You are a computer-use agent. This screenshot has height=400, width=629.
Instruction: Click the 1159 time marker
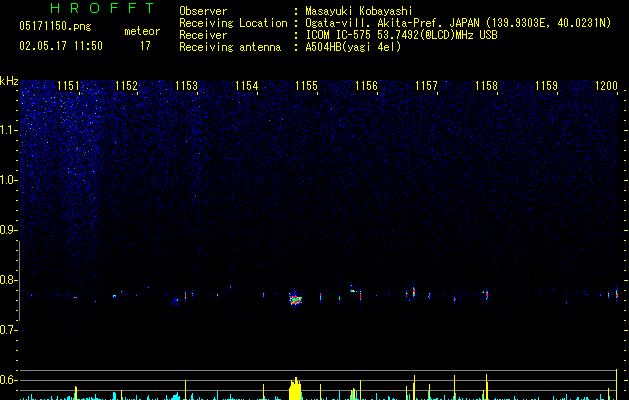click(546, 86)
